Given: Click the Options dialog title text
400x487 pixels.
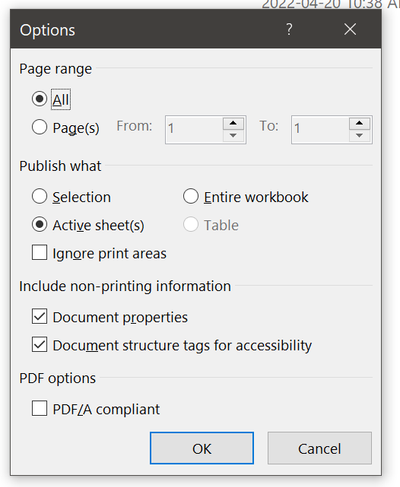Looking at the screenshot, I should (47, 30).
